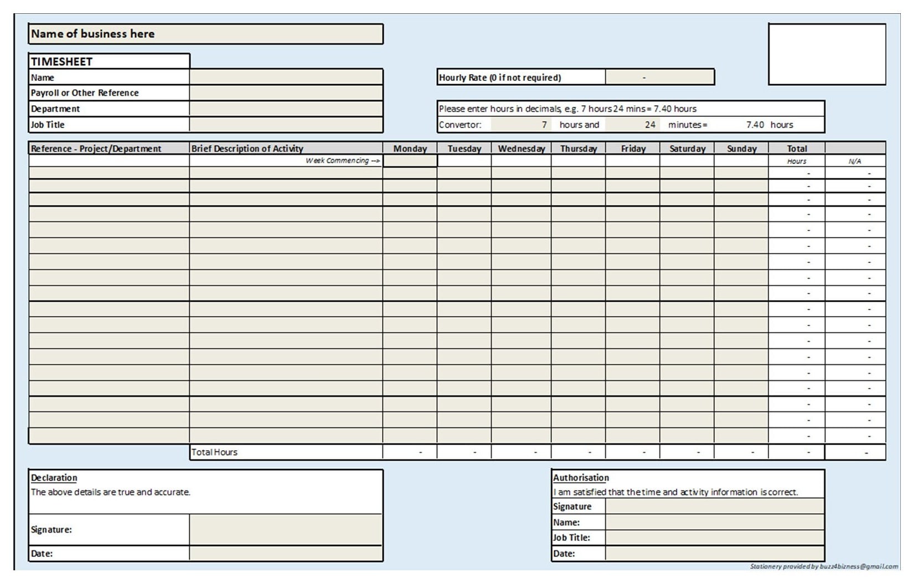Click the Department entry field
Image resolution: width=913 pixels, height=588 pixels.
pos(285,109)
